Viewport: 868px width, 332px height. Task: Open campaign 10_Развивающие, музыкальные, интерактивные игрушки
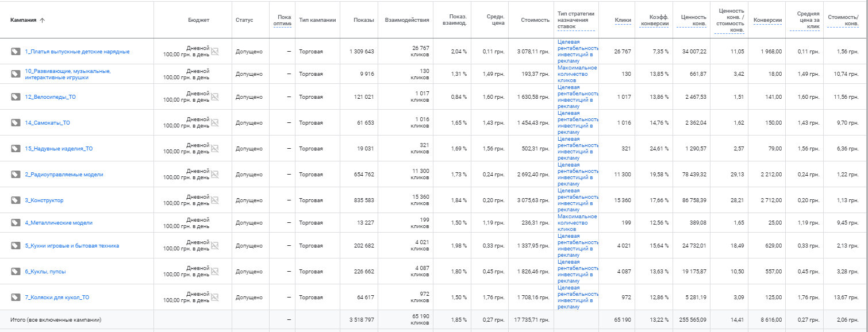click(x=68, y=74)
